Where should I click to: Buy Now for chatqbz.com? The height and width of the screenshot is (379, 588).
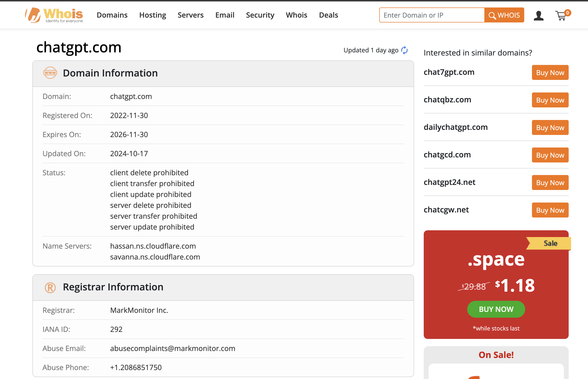pyautogui.click(x=550, y=100)
